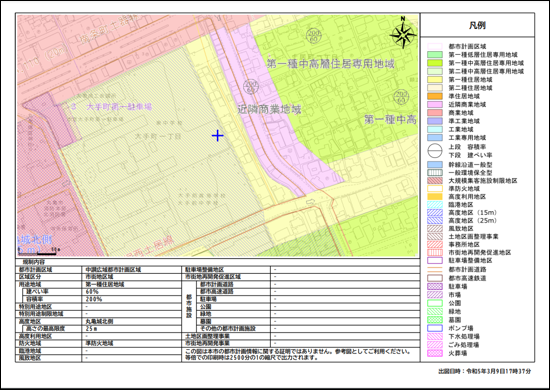Click the 防火地域 value 準防火地域 cell

coord(132,343)
